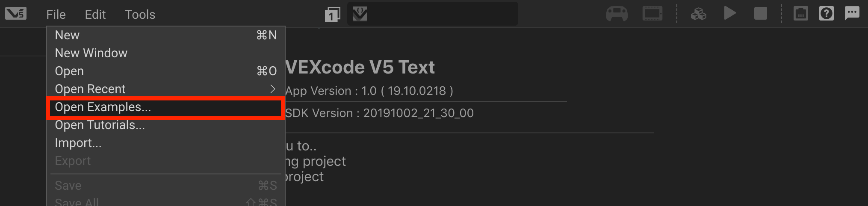868x206 pixels.
Task: Build the project with the cubes icon
Action: (698, 14)
